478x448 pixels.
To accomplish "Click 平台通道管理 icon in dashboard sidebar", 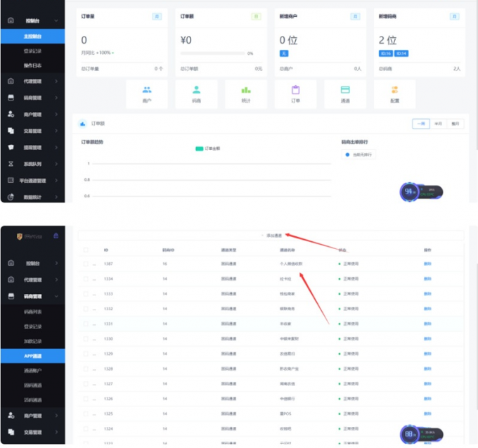I will point(11,180).
